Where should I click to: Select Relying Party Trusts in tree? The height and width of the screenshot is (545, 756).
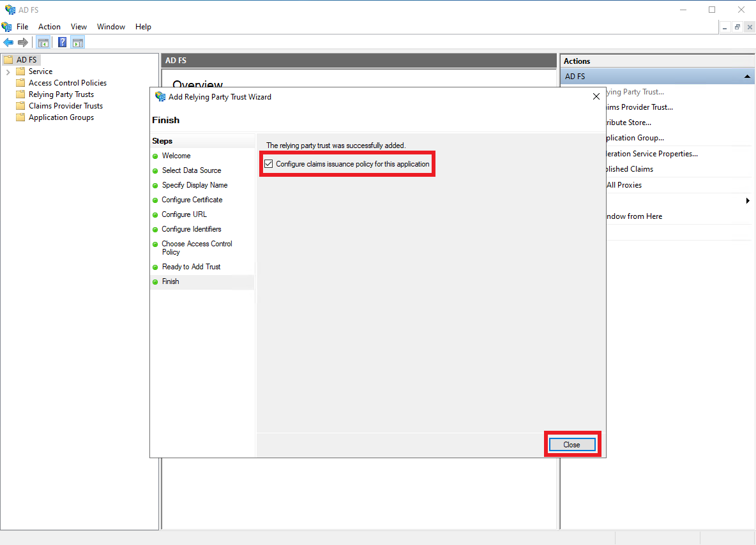(x=61, y=94)
